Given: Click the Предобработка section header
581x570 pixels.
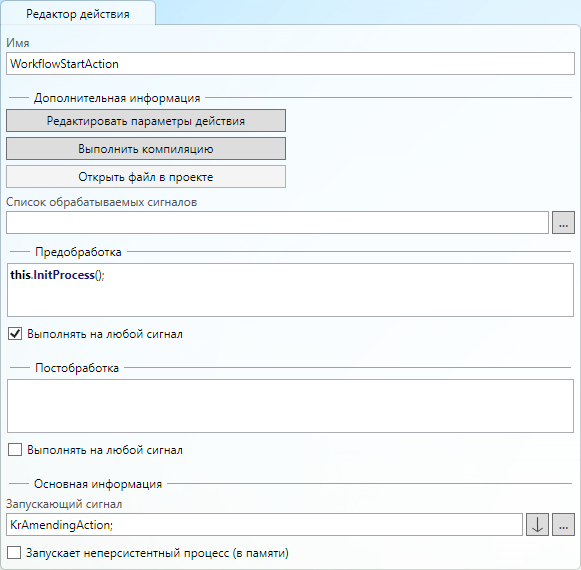Looking at the screenshot, I should (78, 252).
